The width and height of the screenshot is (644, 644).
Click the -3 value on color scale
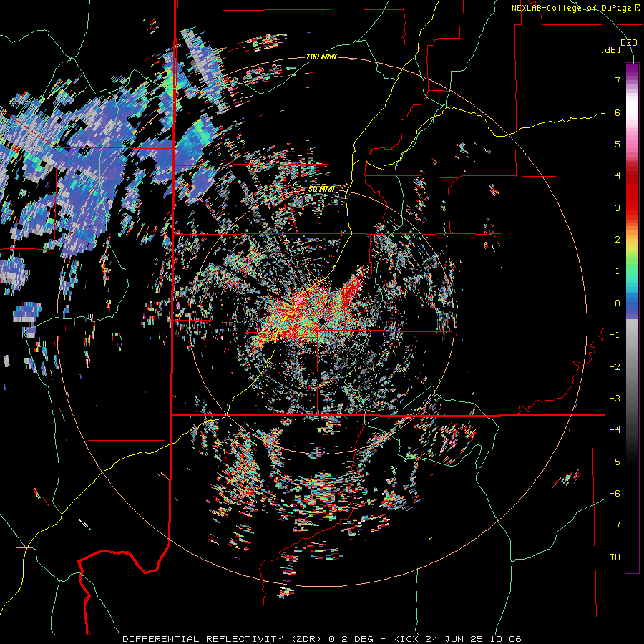615,399
